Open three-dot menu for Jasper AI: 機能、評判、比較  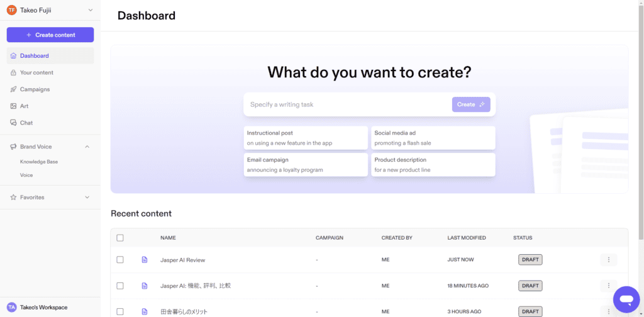point(608,286)
